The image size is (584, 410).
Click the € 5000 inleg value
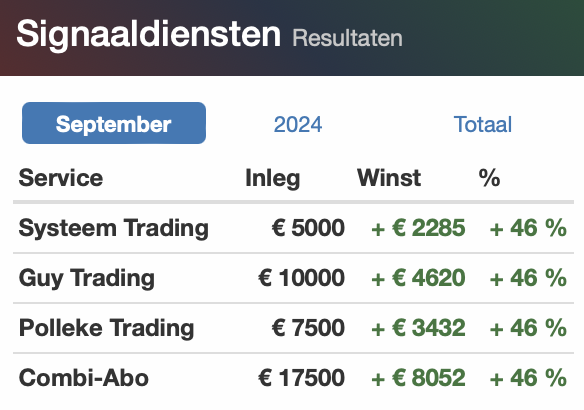click(x=308, y=228)
